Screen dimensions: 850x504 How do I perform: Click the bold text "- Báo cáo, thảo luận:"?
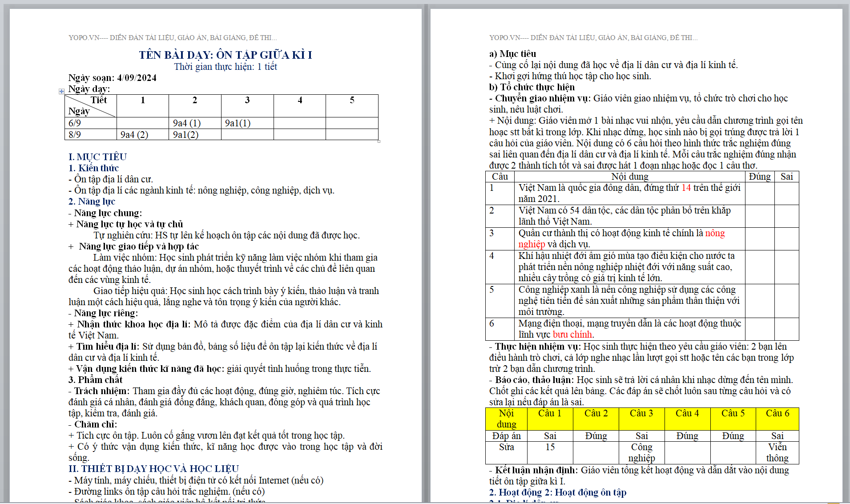pos(532,380)
